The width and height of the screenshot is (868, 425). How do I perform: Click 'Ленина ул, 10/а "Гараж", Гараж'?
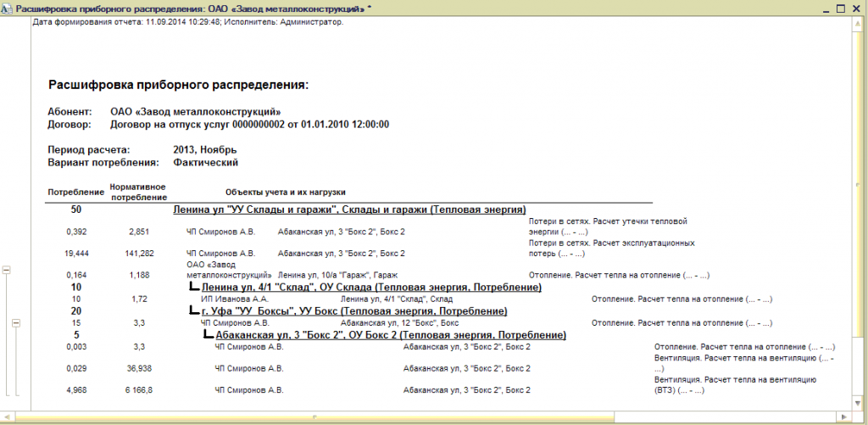point(337,275)
